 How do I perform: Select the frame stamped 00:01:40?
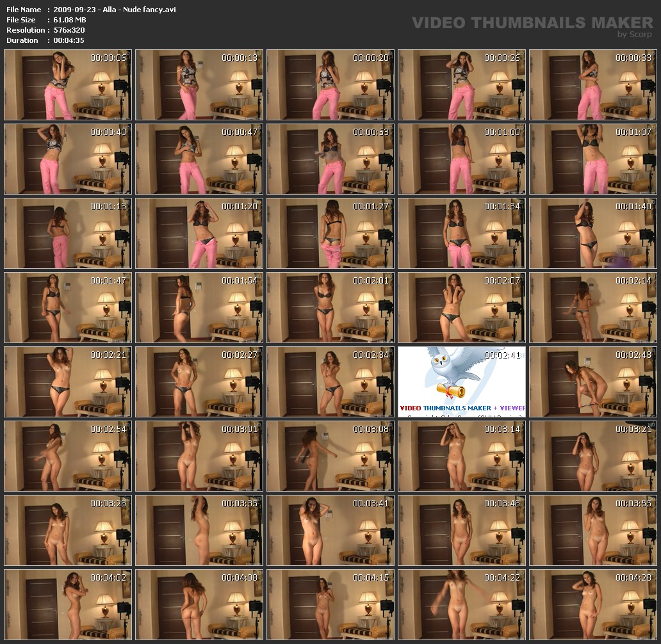pyautogui.click(x=592, y=234)
